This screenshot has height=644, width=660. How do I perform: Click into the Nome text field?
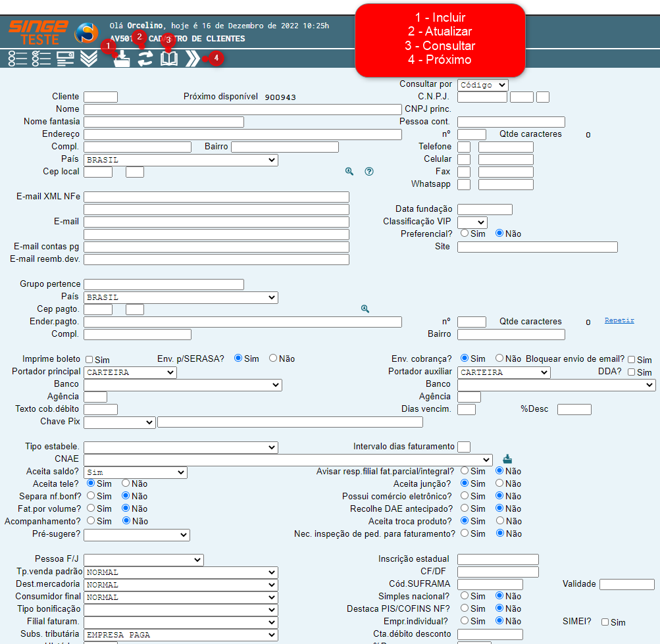tap(242, 109)
